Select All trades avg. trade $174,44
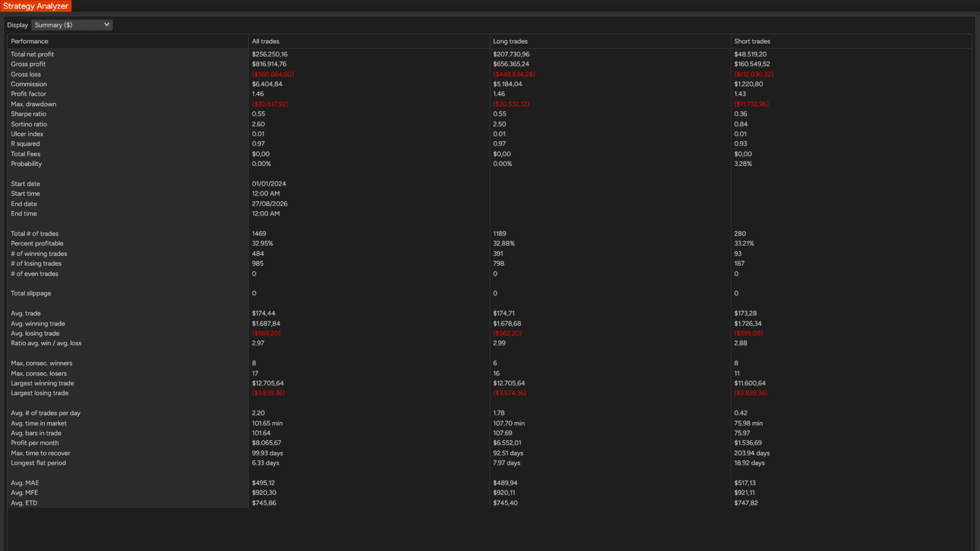Screen dimensions: 980x551 click(264, 314)
